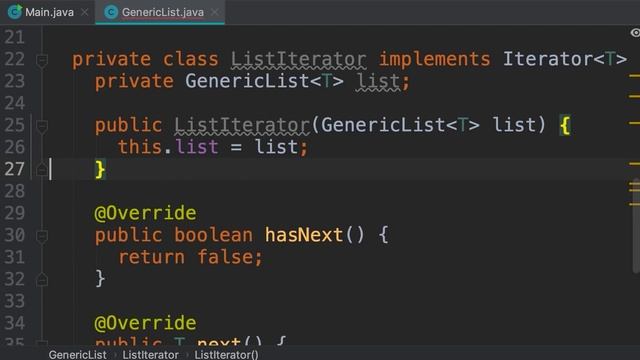Click line number 23 in the gutter

15,81
